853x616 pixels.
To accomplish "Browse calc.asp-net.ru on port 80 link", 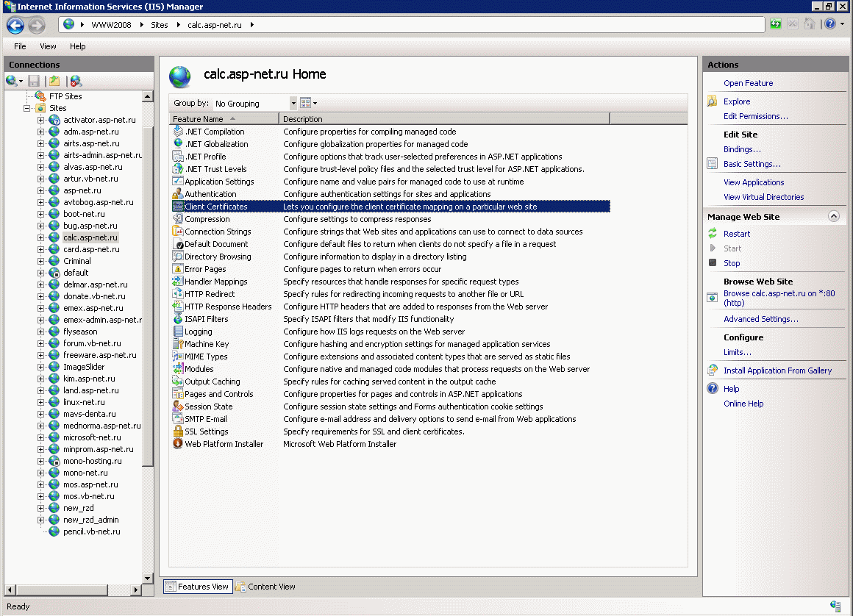I will coord(779,298).
